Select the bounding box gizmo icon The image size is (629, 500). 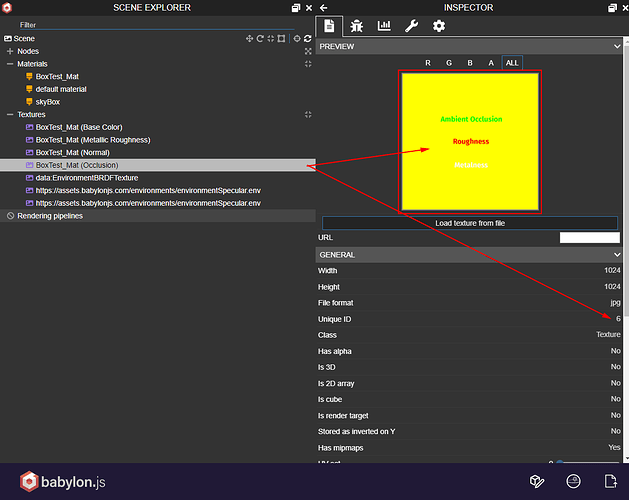click(282, 39)
